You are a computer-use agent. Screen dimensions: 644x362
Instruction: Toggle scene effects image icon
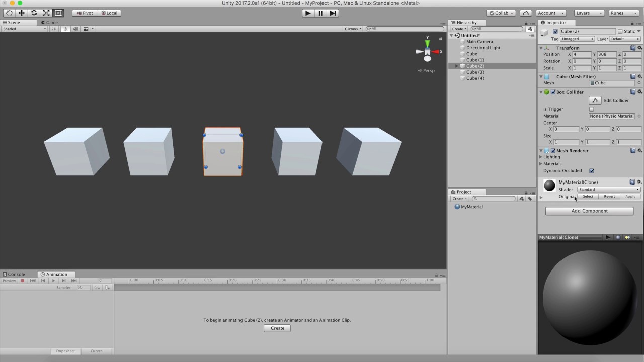(x=86, y=29)
